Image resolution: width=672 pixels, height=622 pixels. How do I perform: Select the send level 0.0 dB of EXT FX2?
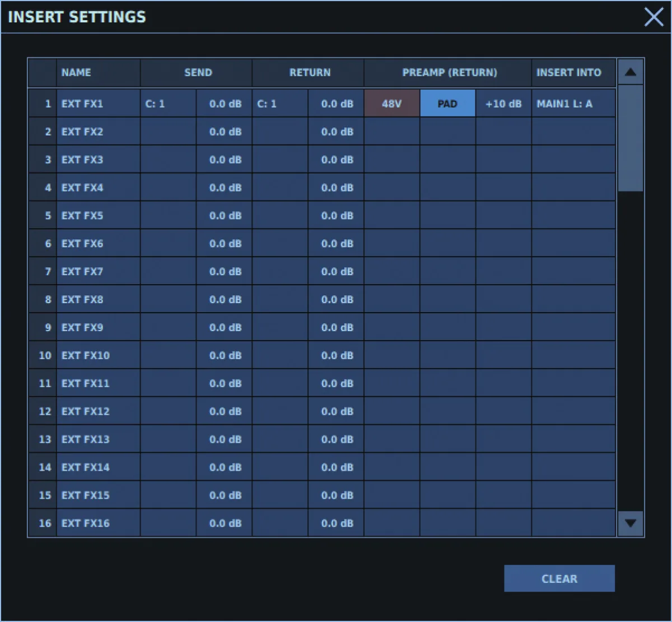click(x=224, y=132)
